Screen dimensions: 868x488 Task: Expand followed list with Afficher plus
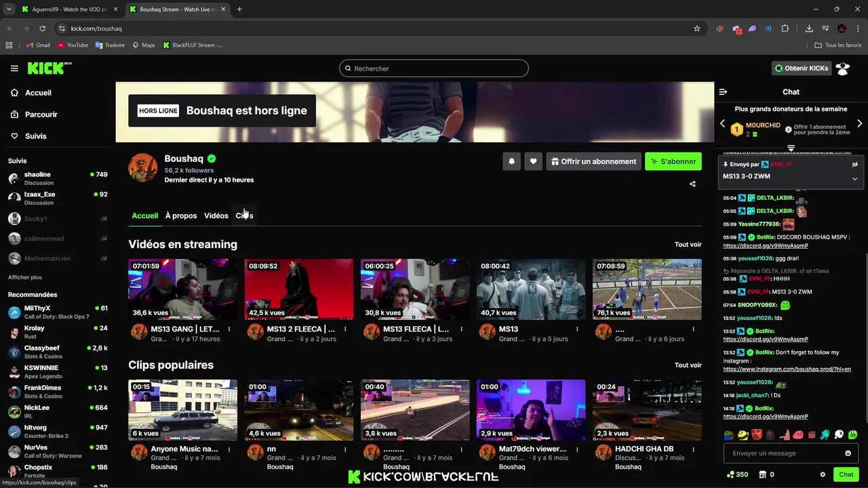click(25, 277)
